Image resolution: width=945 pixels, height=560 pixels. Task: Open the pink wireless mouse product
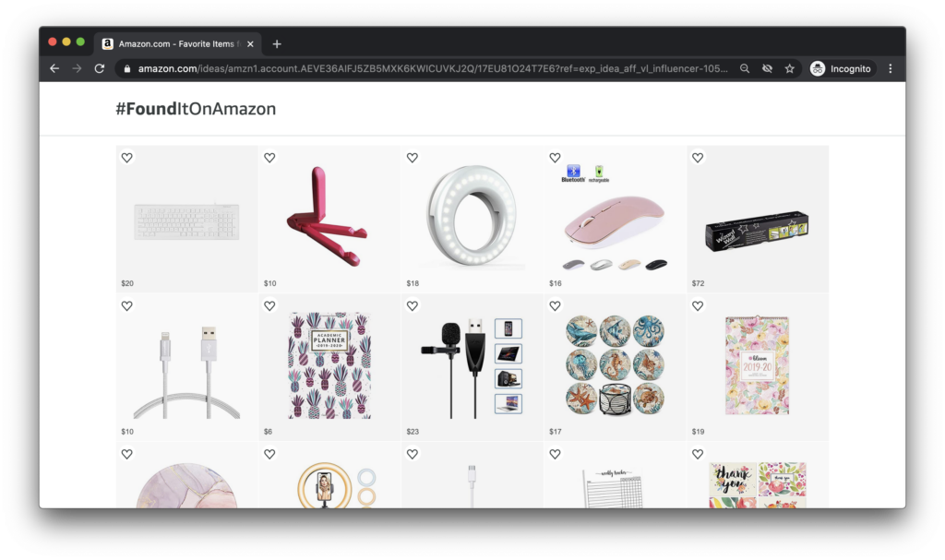coord(615,219)
